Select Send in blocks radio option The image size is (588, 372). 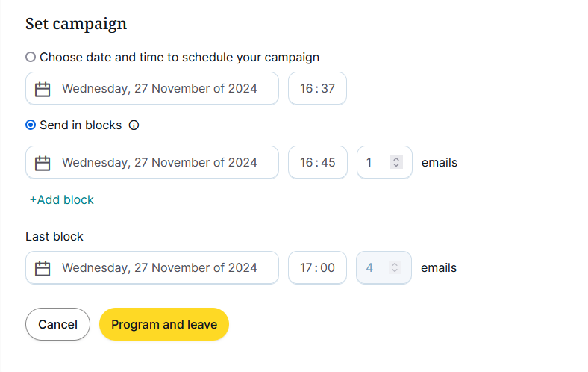point(31,125)
